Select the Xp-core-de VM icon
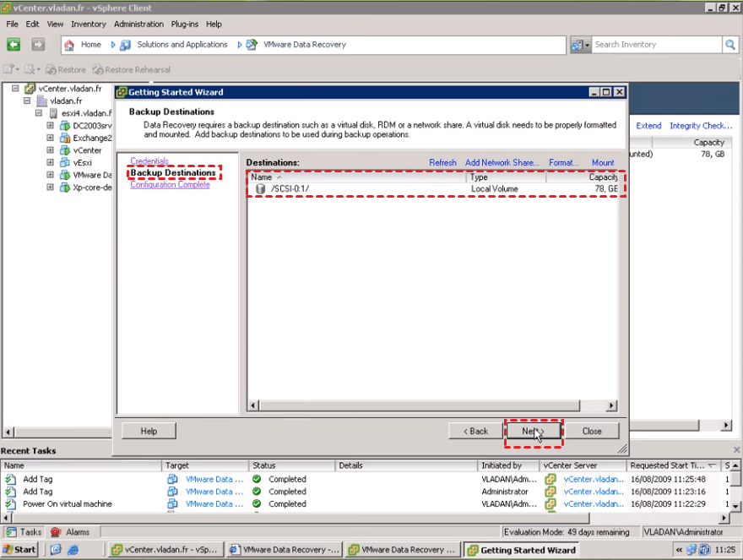Viewport: 743px width, 560px height. [64, 188]
